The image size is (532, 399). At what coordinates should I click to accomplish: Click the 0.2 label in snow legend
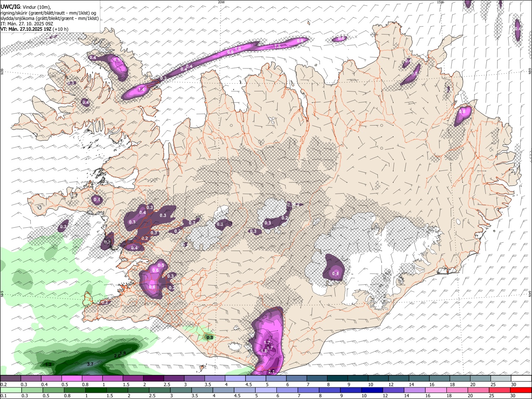pyautogui.click(x=3, y=384)
